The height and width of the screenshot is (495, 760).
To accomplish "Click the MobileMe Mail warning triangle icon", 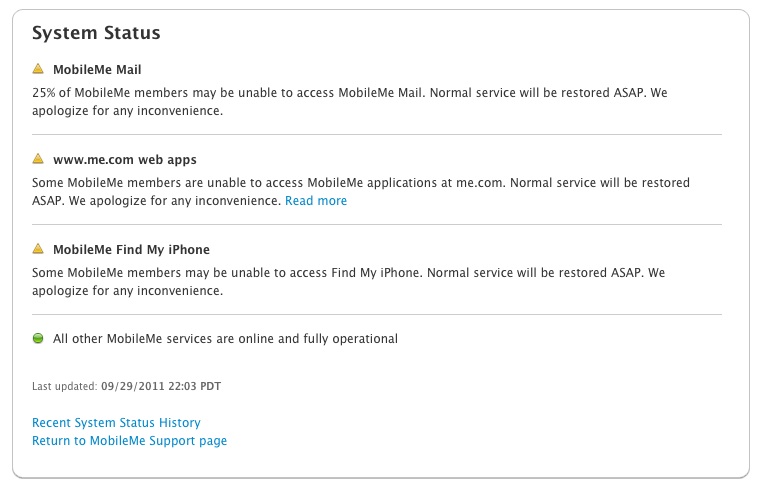I will [38, 69].
